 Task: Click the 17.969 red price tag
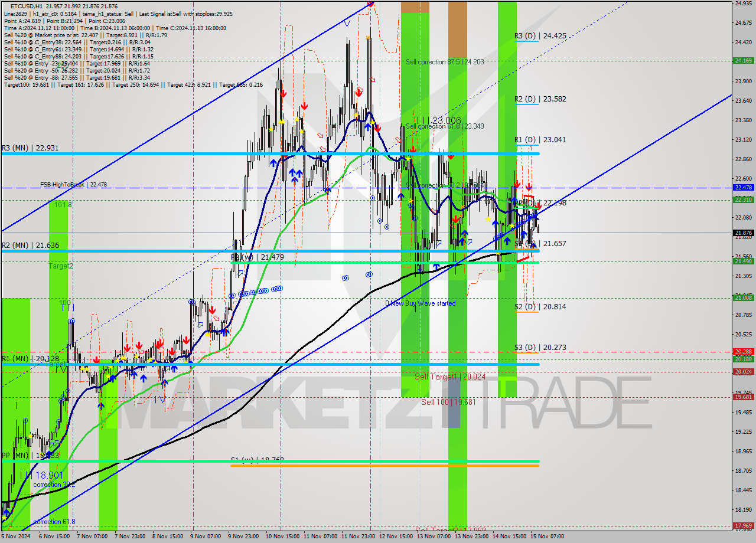[743, 525]
